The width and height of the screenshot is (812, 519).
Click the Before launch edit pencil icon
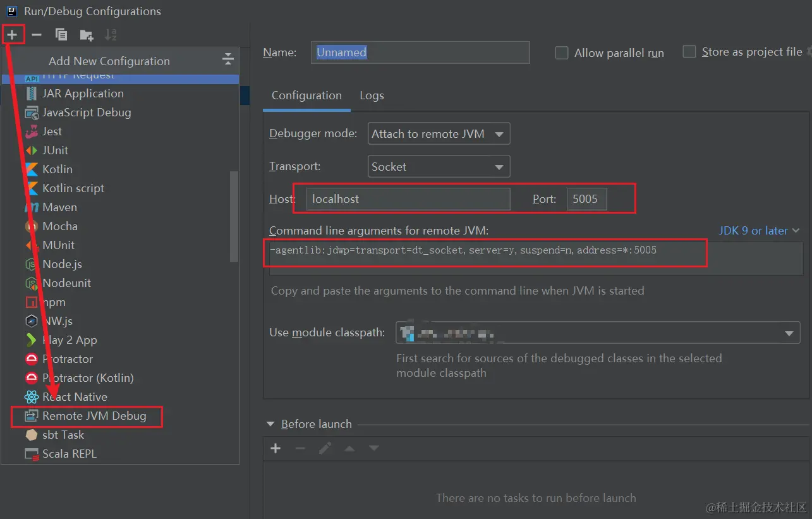click(x=325, y=448)
